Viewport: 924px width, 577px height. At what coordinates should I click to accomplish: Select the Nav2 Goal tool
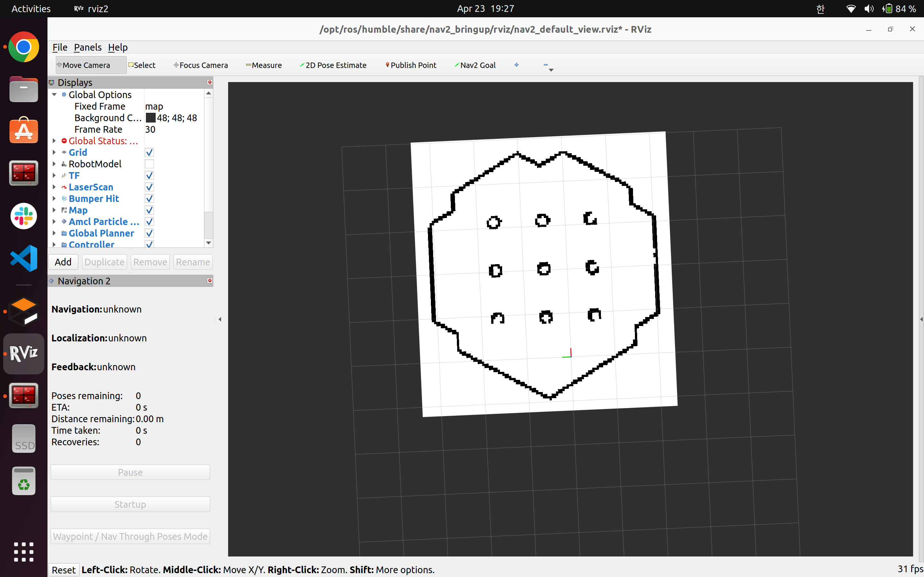475,65
